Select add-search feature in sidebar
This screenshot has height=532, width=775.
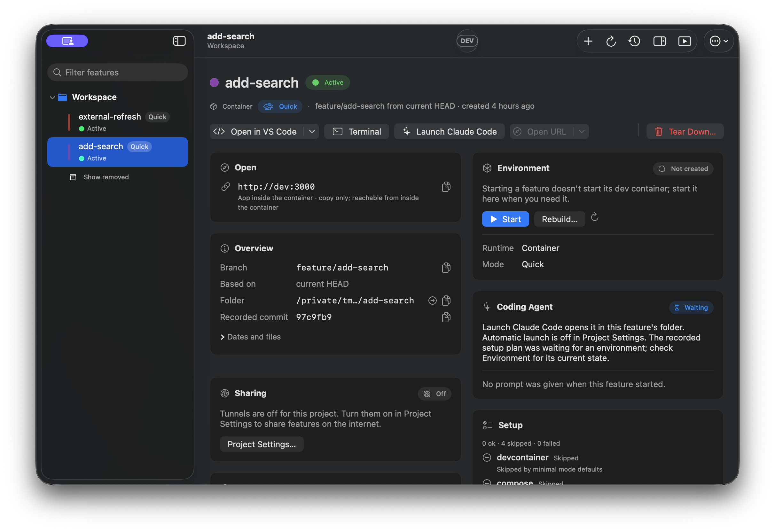pos(117,152)
